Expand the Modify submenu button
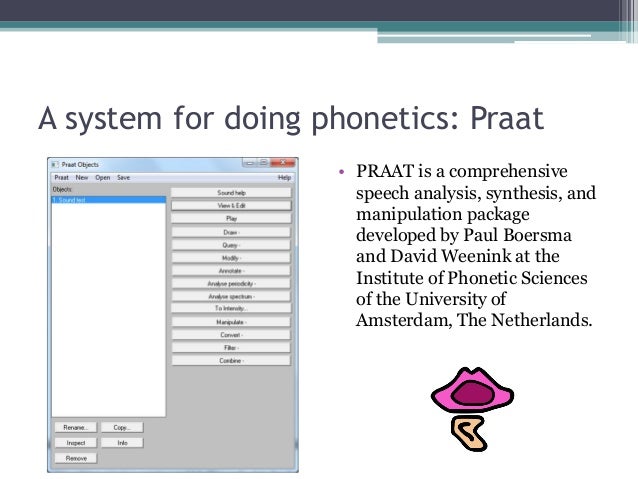The image size is (638, 479). point(231,258)
